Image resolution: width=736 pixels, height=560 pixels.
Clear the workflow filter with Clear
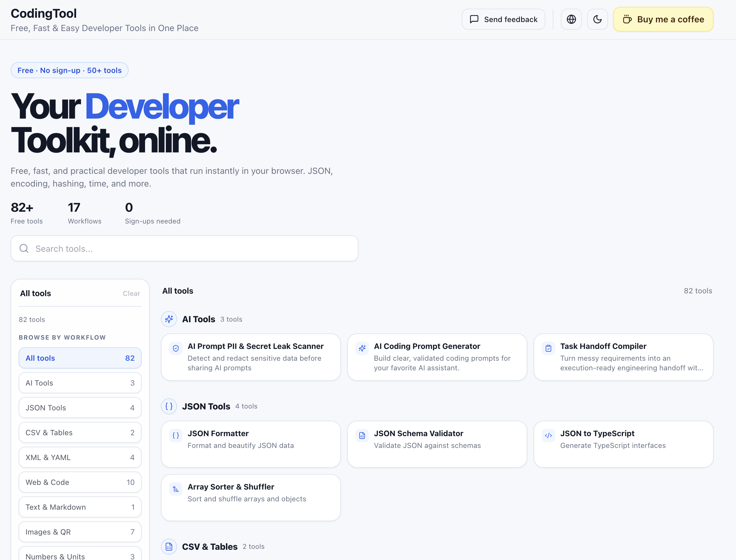pos(131,293)
